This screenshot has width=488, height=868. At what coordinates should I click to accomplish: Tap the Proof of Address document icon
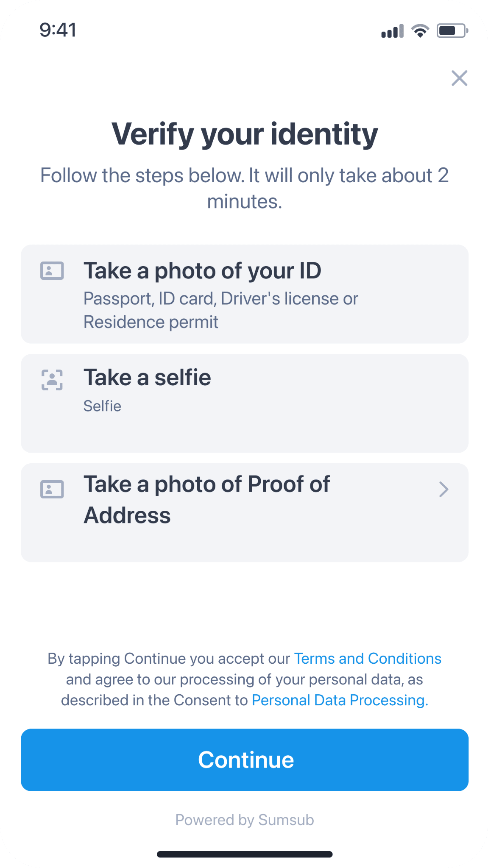pyautogui.click(x=52, y=490)
